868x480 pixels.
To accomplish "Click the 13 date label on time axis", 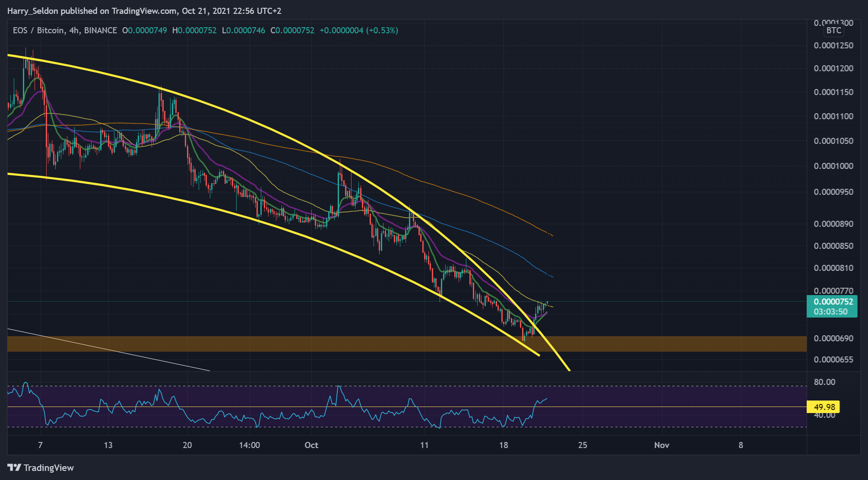I will [108, 445].
